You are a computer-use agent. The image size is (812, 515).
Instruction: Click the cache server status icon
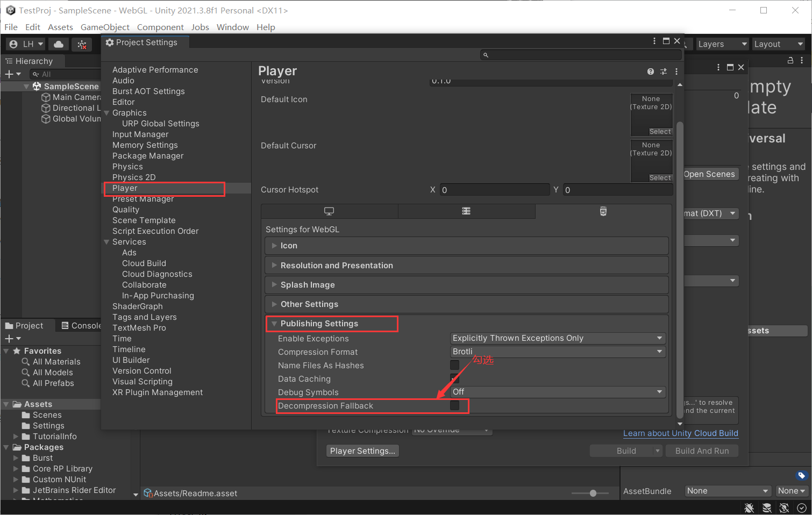tap(767, 507)
